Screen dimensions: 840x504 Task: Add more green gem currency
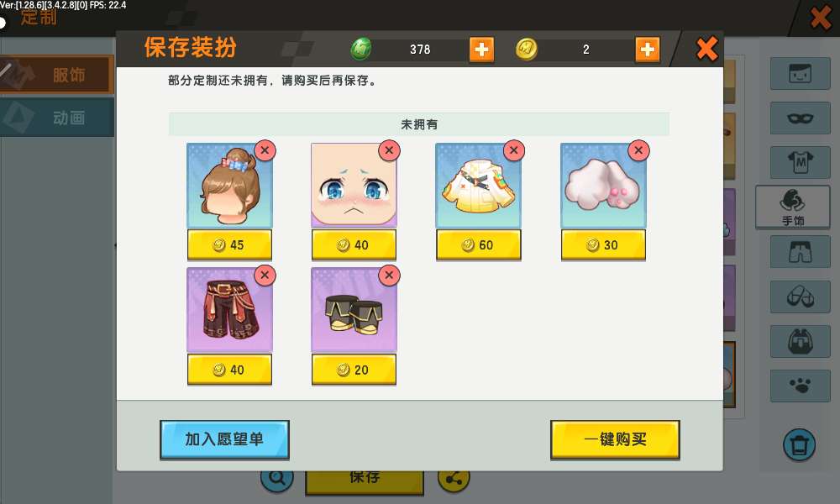pyautogui.click(x=481, y=50)
